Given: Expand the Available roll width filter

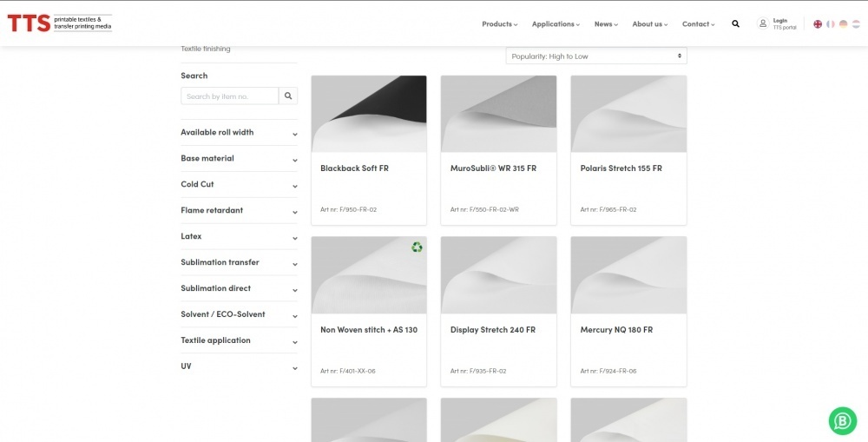Looking at the screenshot, I should click(x=240, y=132).
